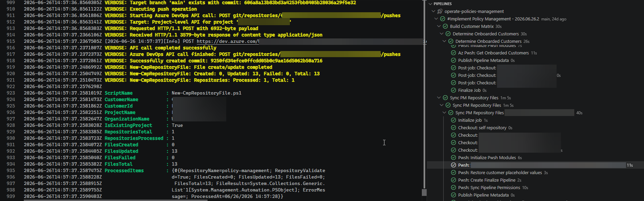Click the status icon of Restore customer placeholder values

click(x=453, y=172)
